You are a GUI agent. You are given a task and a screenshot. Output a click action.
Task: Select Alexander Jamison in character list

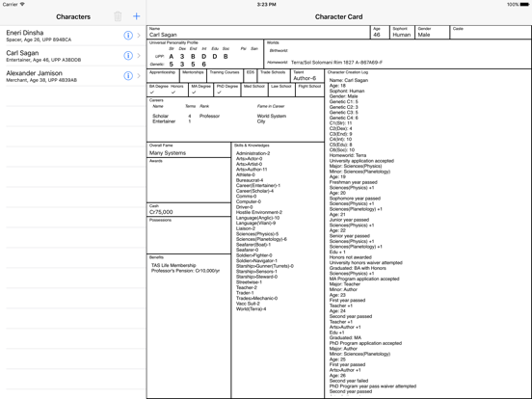click(73, 76)
